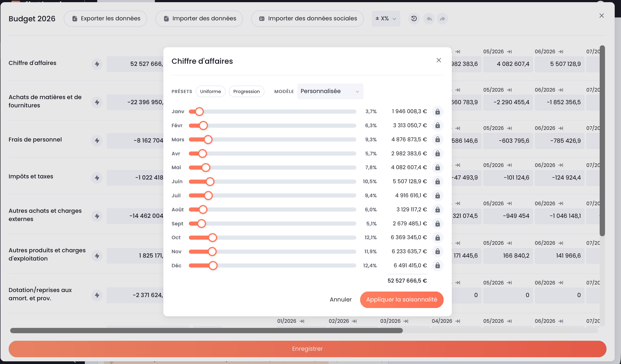Toggle lock for Avr row
621x364 pixels.
pos(438,154)
